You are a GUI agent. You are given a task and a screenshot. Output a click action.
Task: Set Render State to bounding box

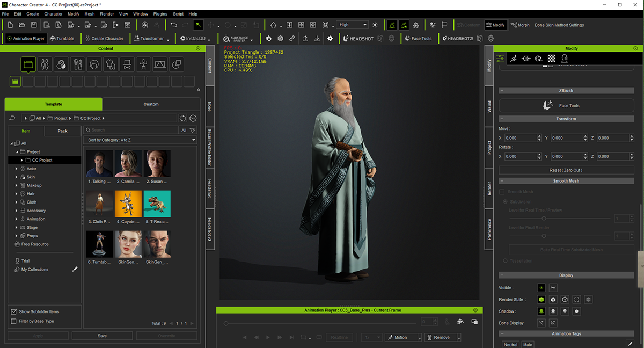point(577,300)
